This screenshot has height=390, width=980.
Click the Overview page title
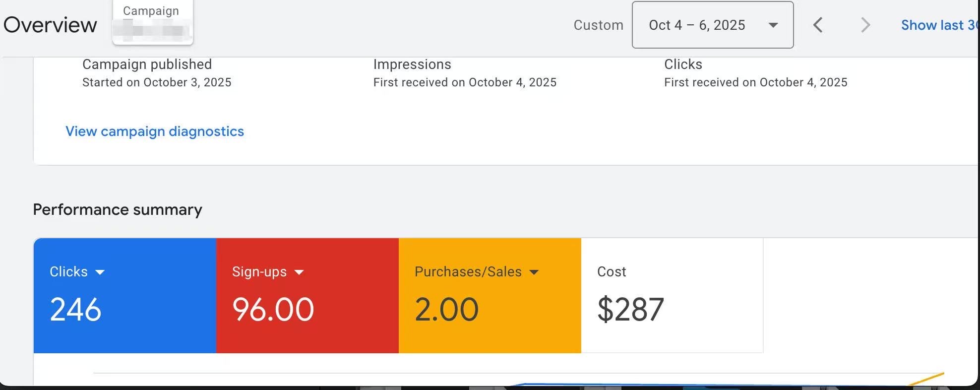(50, 25)
